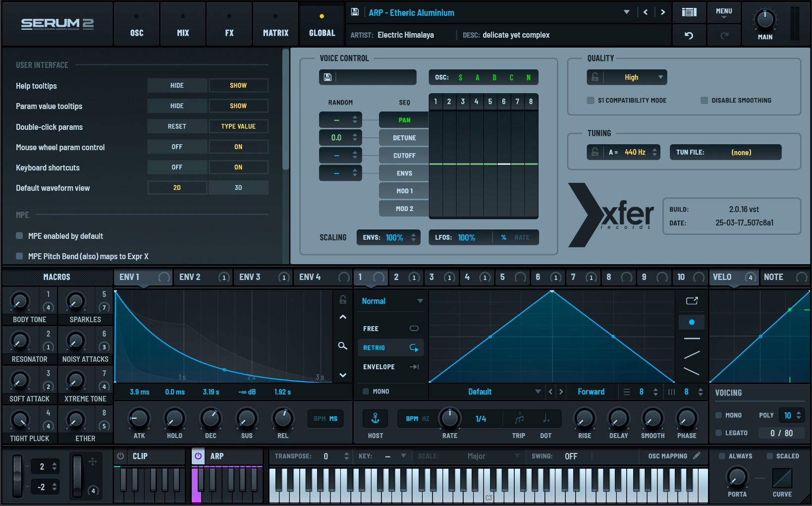The image size is (812, 506).
Task: Click the envelope zoom magnifier icon
Action: coord(342,345)
